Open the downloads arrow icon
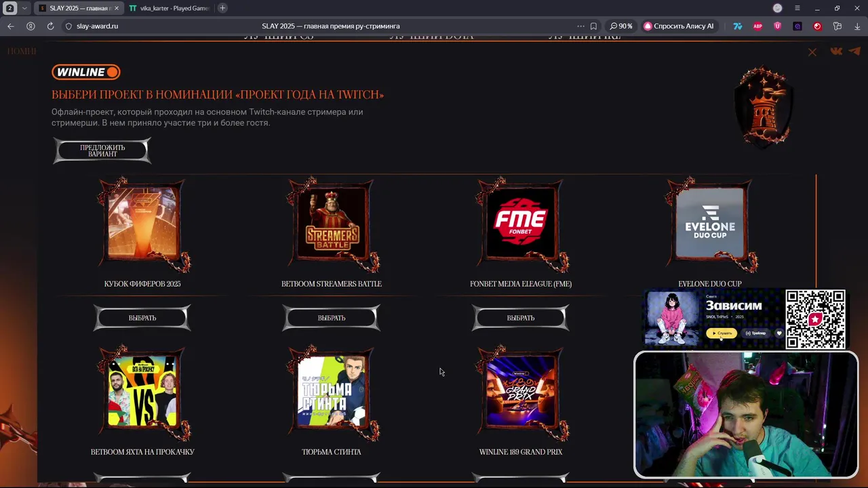Screen dimensions: 868x488 [857, 26]
